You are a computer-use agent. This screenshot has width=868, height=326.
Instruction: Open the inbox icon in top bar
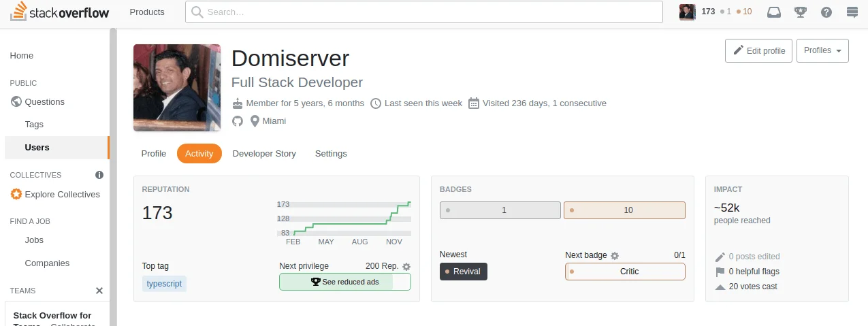(x=774, y=12)
